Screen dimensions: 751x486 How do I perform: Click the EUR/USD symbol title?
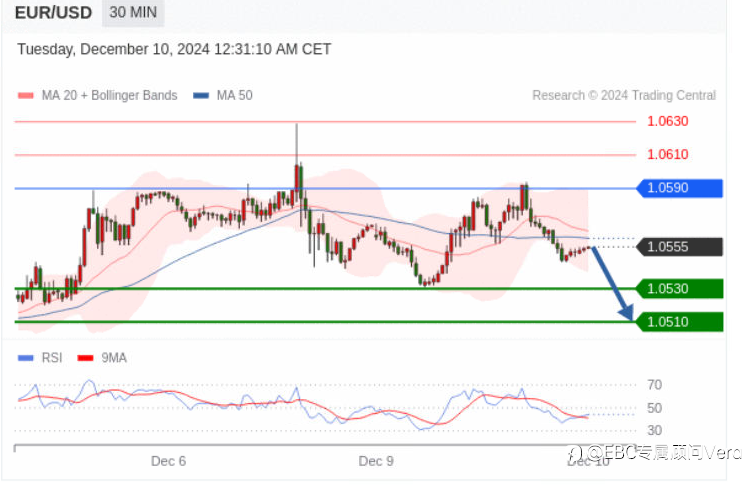pyautogui.click(x=53, y=12)
